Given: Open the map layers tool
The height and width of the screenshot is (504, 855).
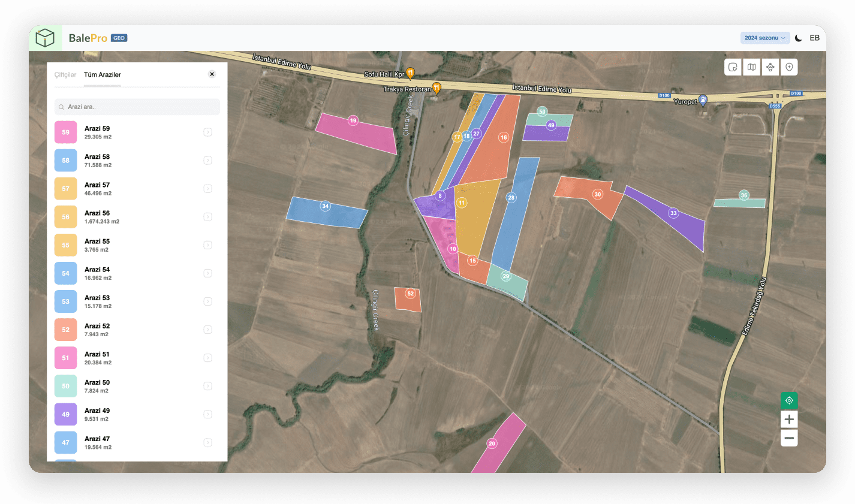Looking at the screenshot, I should click(751, 67).
